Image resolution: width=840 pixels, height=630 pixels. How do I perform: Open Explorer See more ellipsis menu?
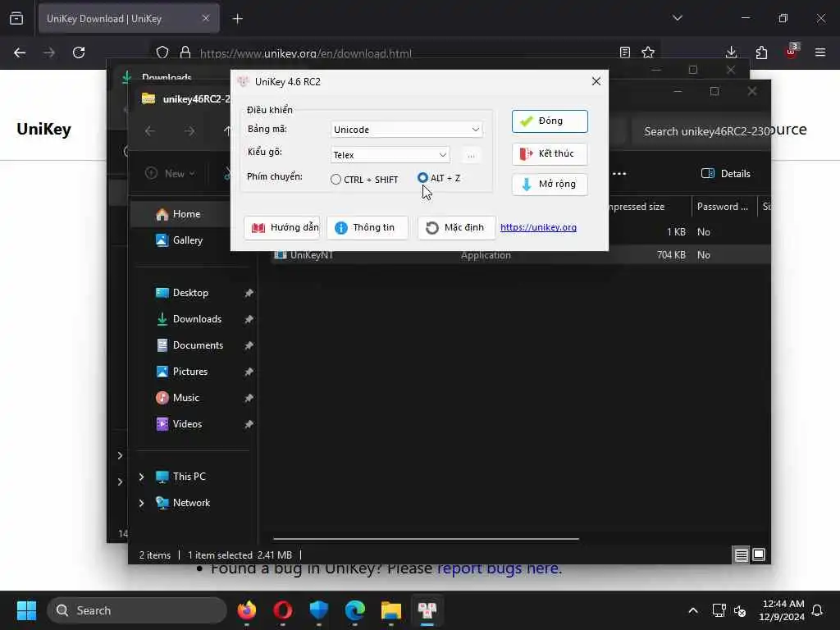pos(619,174)
